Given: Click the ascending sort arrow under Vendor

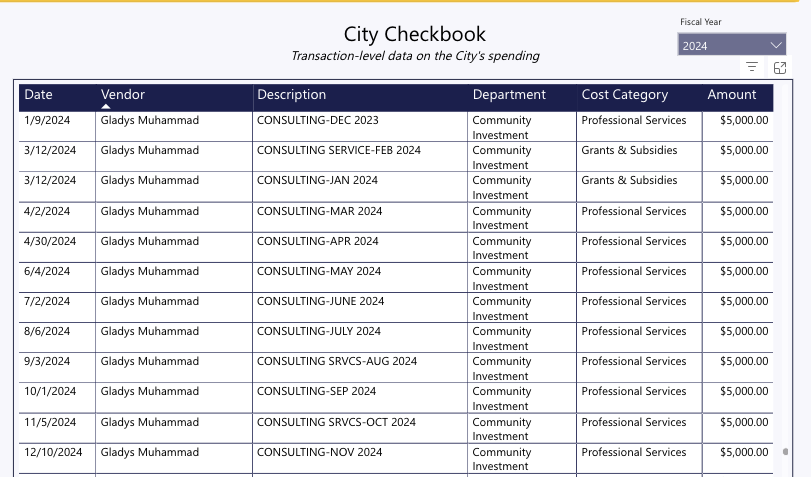Looking at the screenshot, I should click(106, 107).
